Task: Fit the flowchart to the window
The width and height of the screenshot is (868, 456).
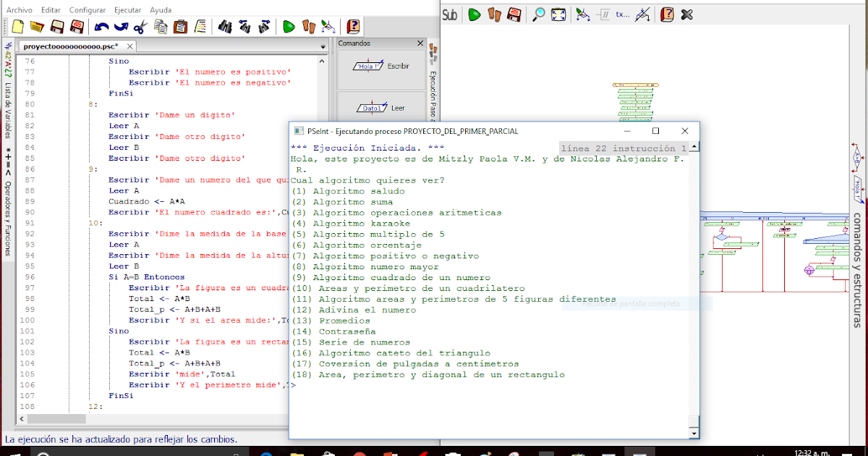Action: (558, 14)
